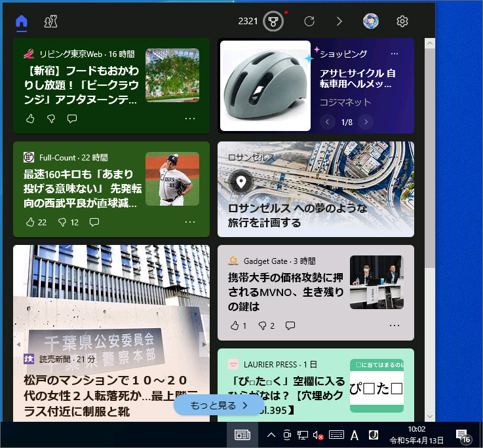Open the notification center with 16 badge

[463, 436]
